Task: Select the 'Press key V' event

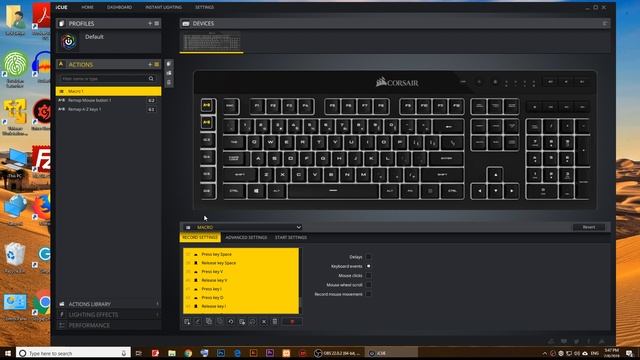Action: coord(241,272)
